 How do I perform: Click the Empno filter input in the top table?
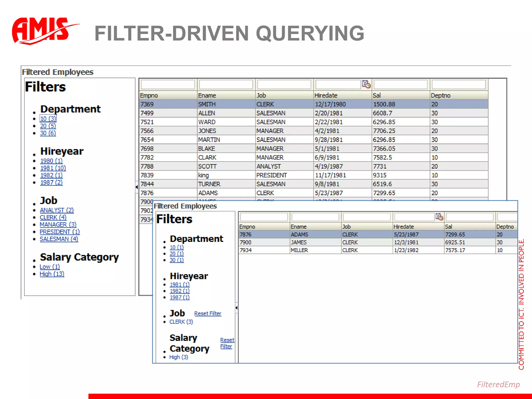click(x=168, y=84)
